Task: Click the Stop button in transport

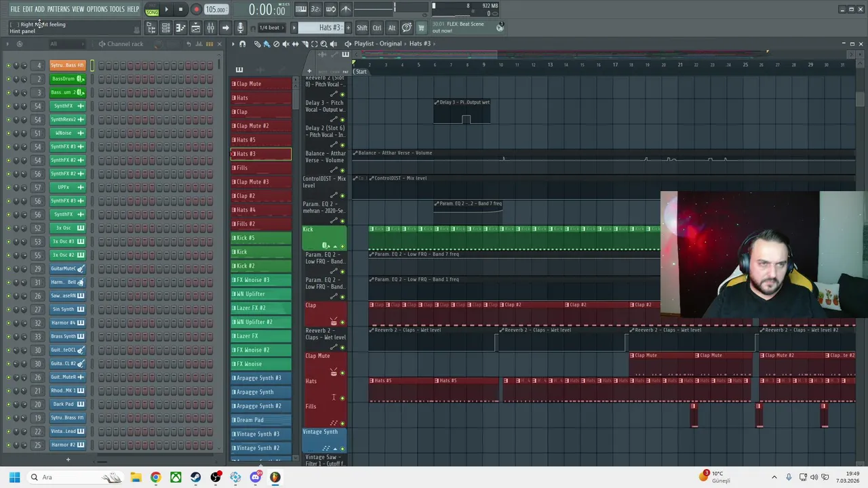Action: (x=180, y=9)
